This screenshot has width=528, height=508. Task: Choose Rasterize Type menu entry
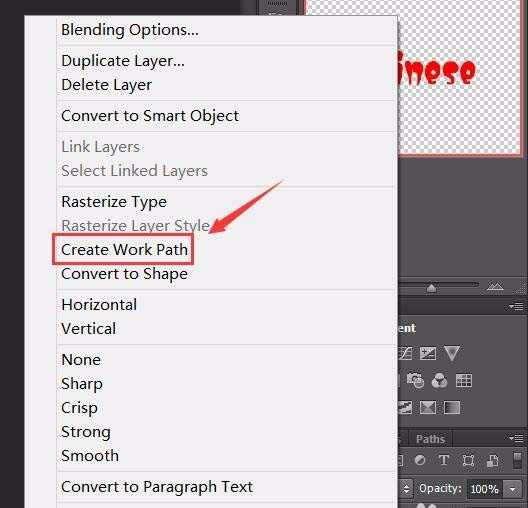[114, 202]
